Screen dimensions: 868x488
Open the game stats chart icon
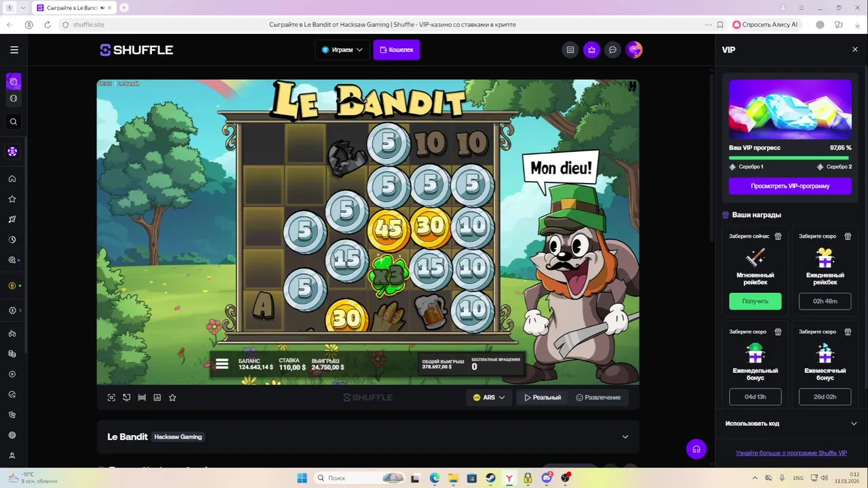pos(157,398)
